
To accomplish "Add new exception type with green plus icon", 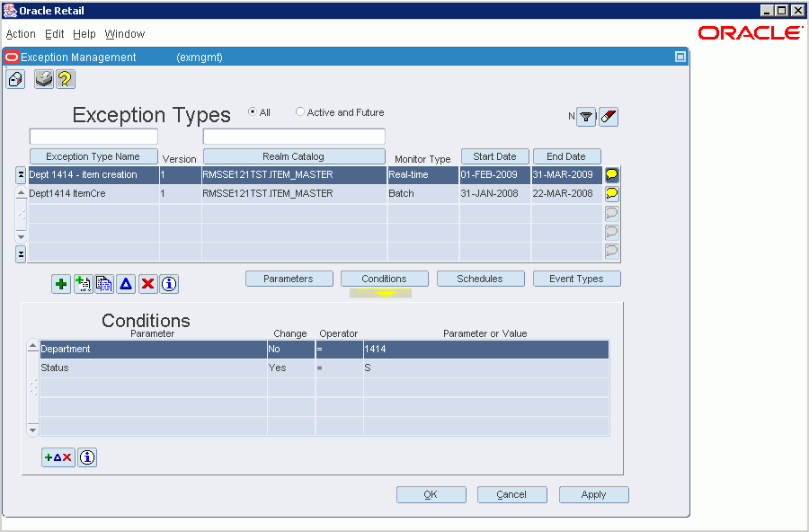I will point(61,284).
